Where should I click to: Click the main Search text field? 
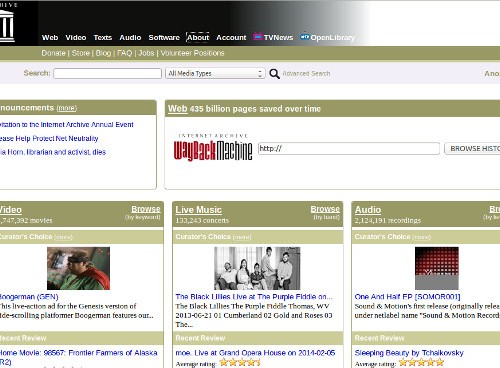pos(108,73)
